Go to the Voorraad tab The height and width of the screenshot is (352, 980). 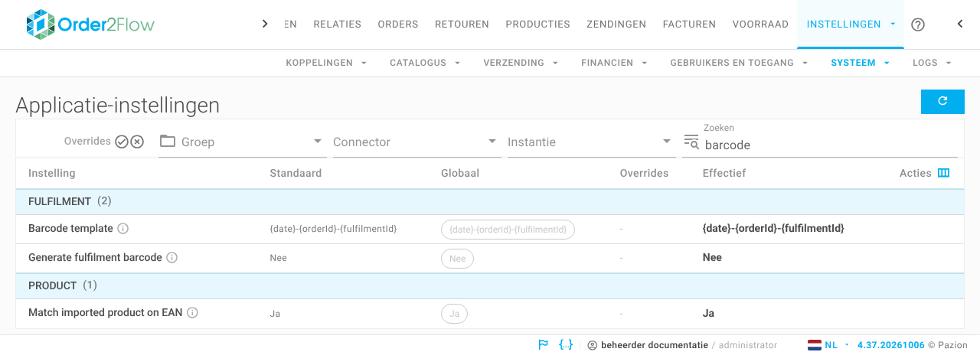click(x=760, y=24)
